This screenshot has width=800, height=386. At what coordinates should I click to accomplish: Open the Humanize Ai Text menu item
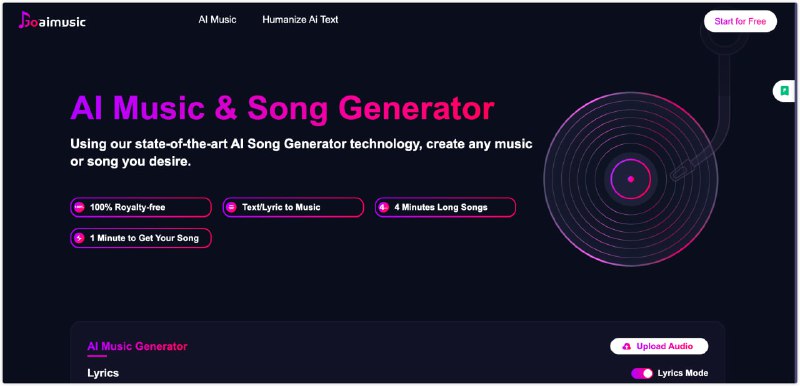pos(300,20)
